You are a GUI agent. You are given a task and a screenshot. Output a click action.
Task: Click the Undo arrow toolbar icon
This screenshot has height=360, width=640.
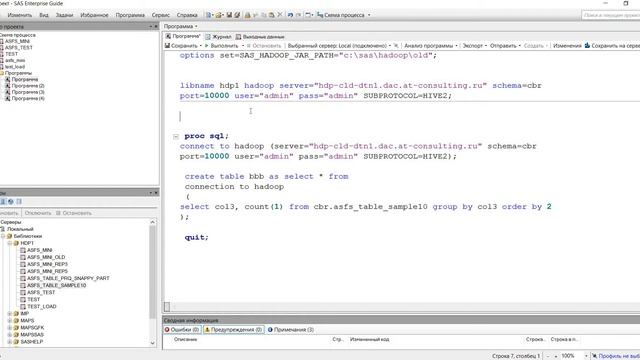(290, 15)
